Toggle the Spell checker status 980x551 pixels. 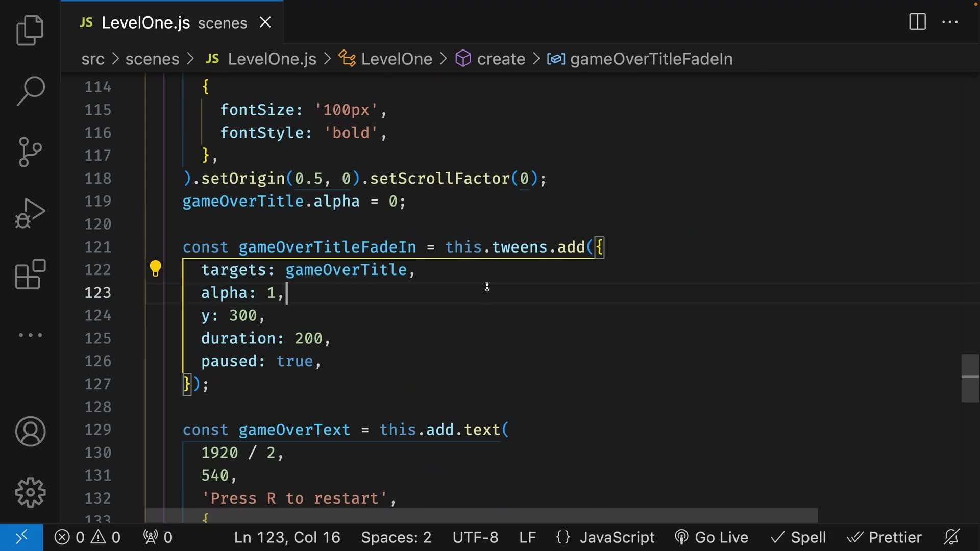point(798,537)
